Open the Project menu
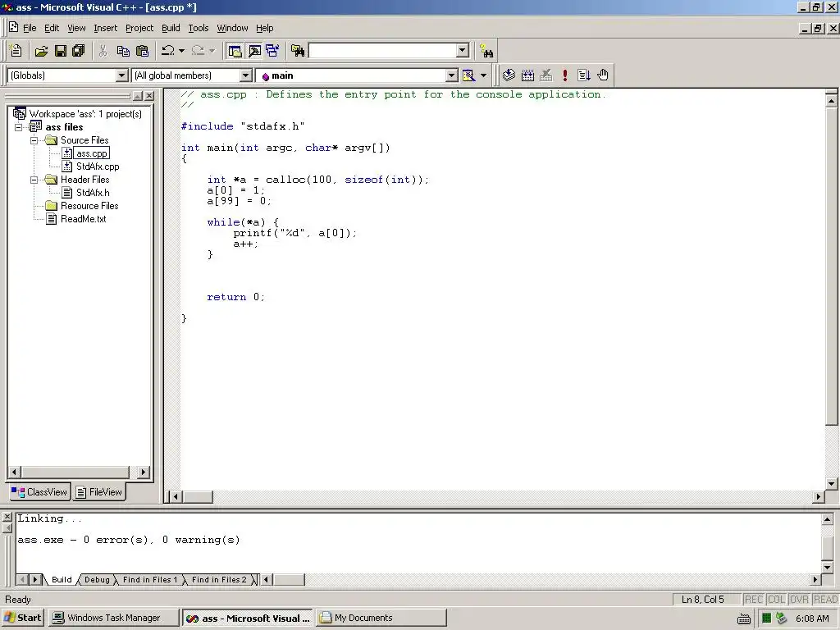Image resolution: width=840 pixels, height=630 pixels. coord(139,28)
